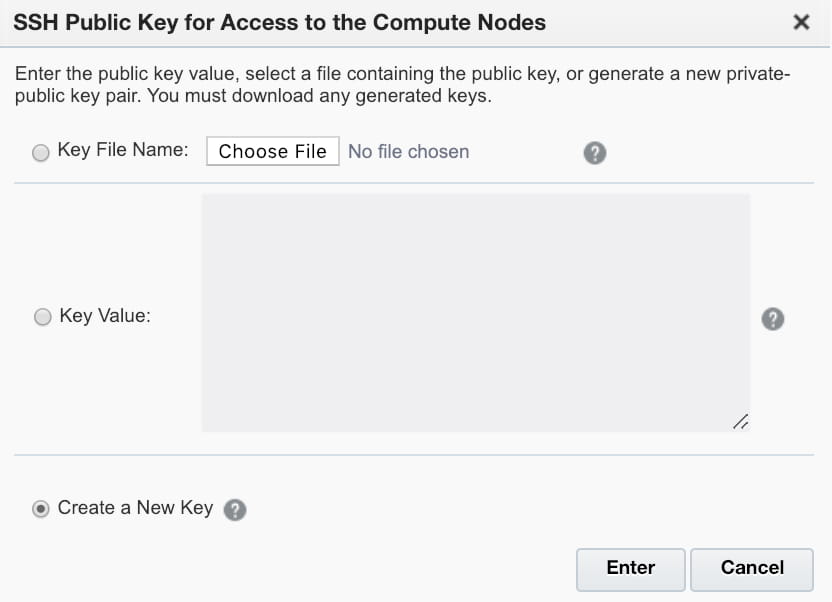The height and width of the screenshot is (602, 832).
Task: Click the instruction paragraph about public key
Action: point(403,85)
